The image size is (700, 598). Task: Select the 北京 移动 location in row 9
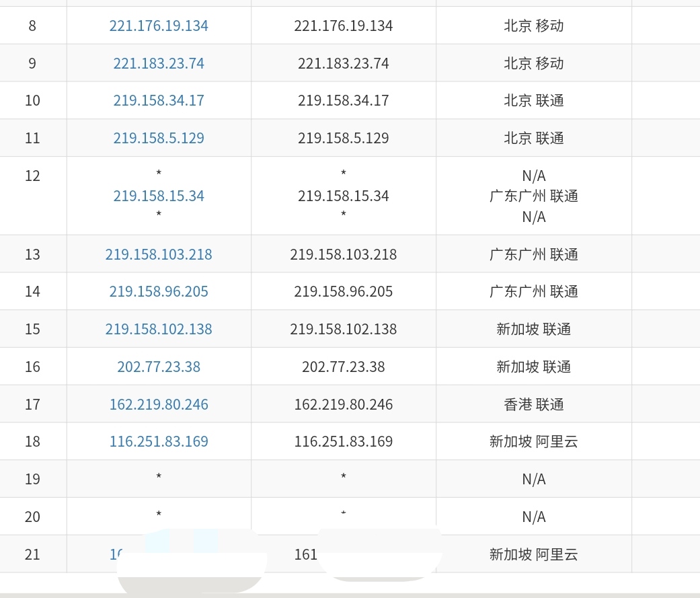point(534,63)
